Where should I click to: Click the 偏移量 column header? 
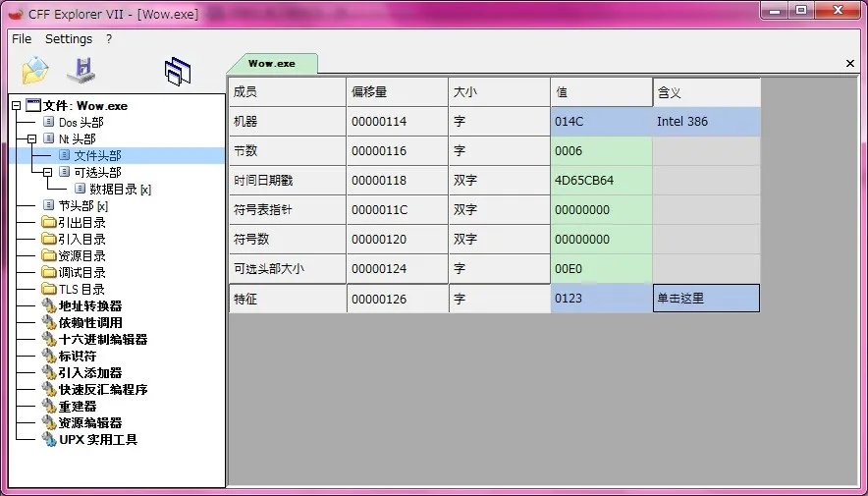tap(397, 92)
